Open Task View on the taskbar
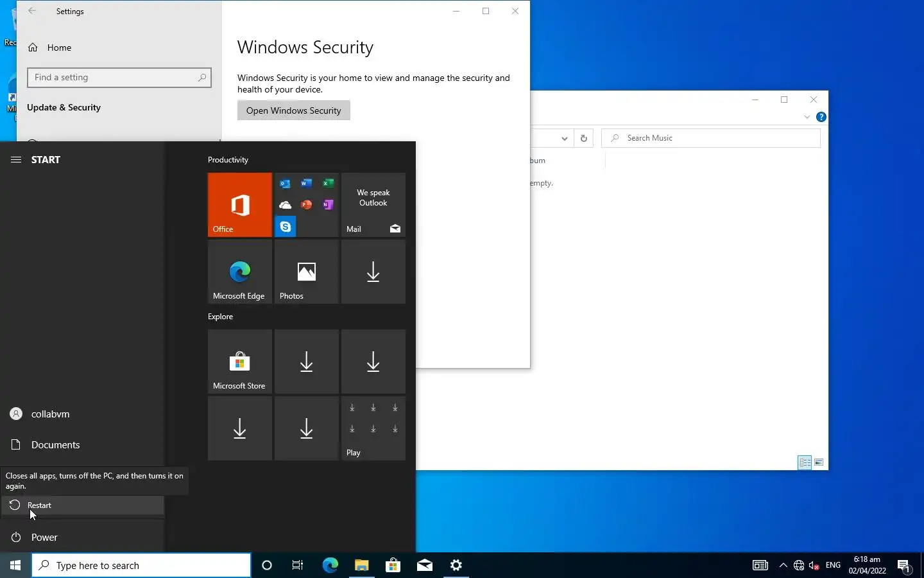The image size is (924, 578). (298, 565)
